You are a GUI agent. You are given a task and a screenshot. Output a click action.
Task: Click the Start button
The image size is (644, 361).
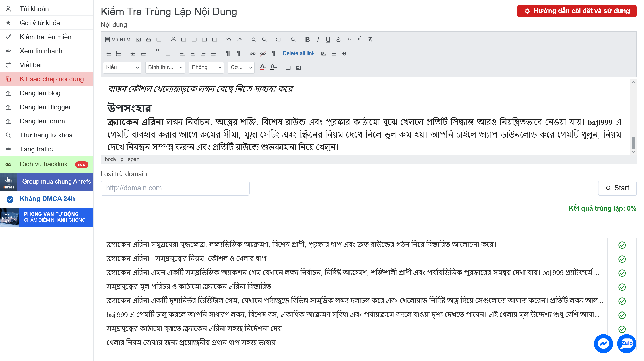(617, 188)
